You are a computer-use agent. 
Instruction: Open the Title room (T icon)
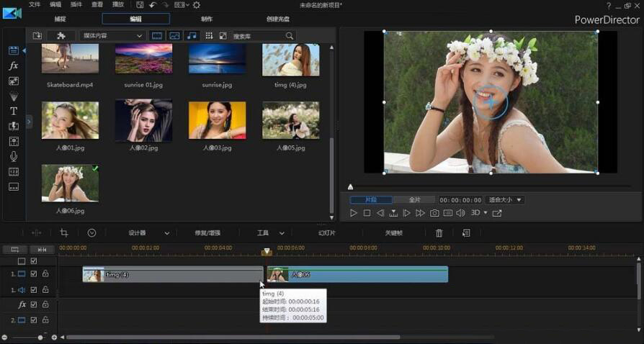13,111
